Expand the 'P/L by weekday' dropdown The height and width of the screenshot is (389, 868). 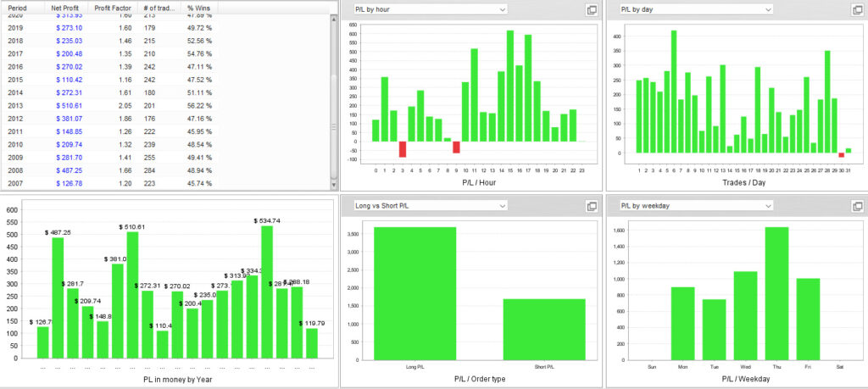tap(695, 205)
